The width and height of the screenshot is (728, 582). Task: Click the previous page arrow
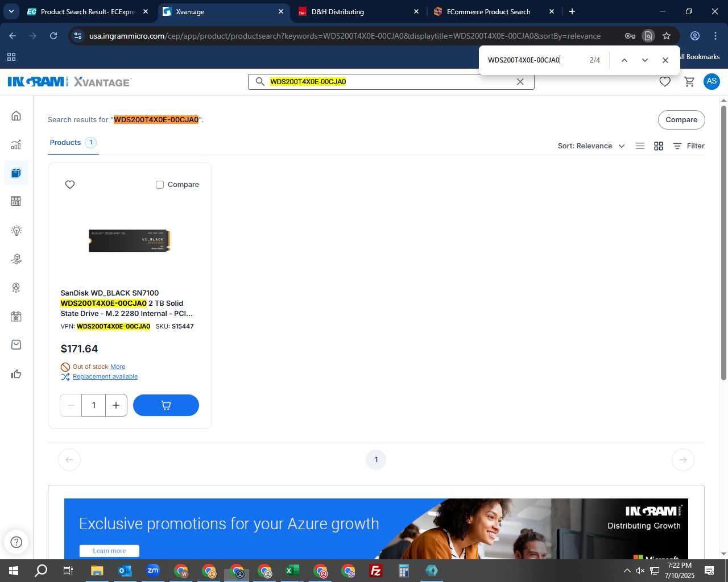click(69, 460)
